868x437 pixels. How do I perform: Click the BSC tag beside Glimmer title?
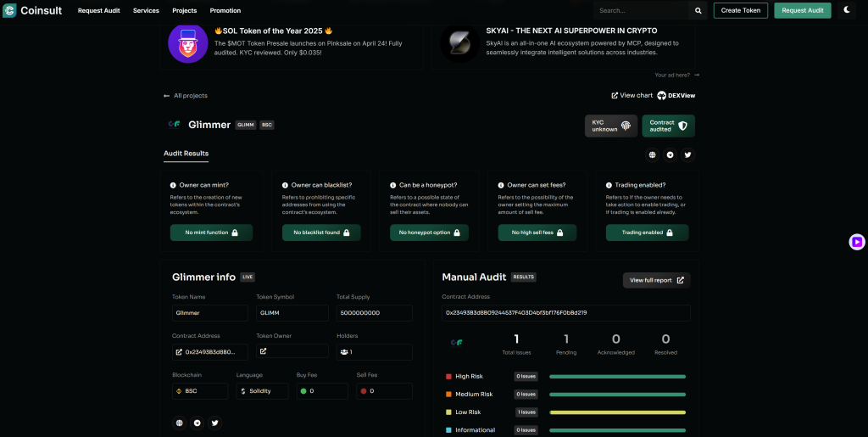[x=267, y=126]
